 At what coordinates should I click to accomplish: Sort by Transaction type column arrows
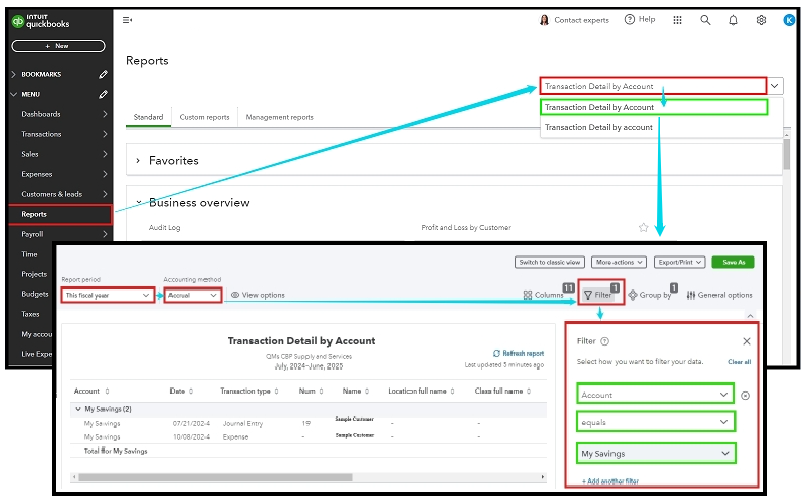coord(276,391)
